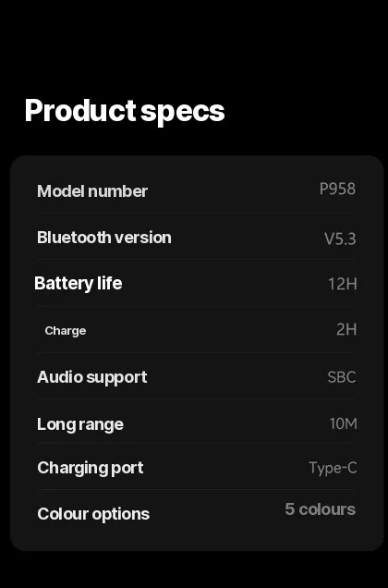This screenshot has width=388, height=588.
Task: Click the word specs in heading
Action: [183, 113]
